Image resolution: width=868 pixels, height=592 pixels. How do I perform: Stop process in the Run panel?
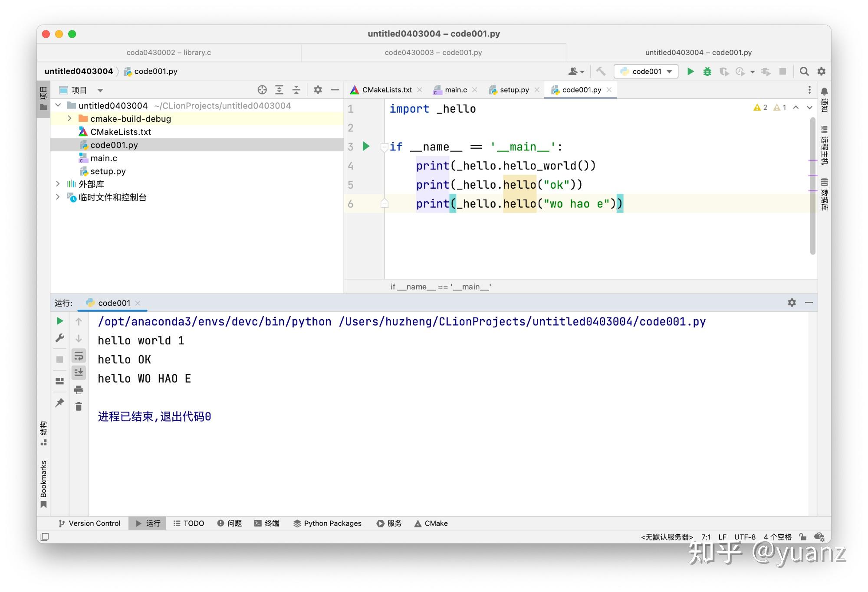point(60,359)
